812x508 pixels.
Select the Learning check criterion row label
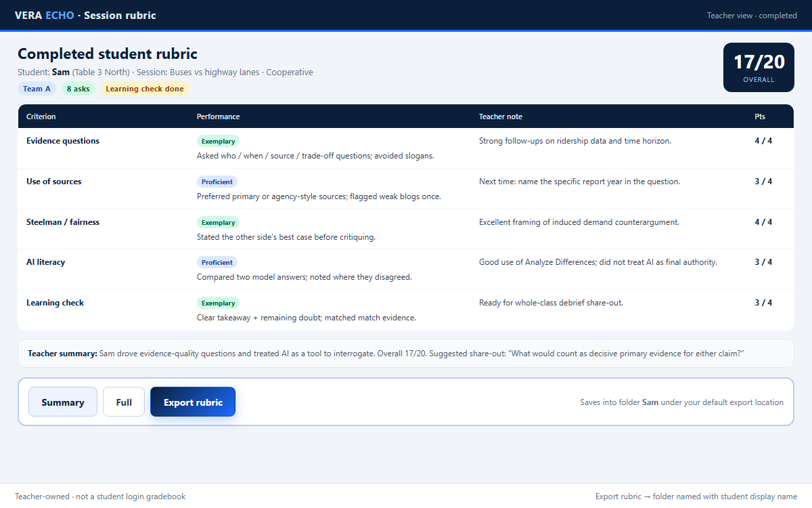pyautogui.click(x=55, y=303)
